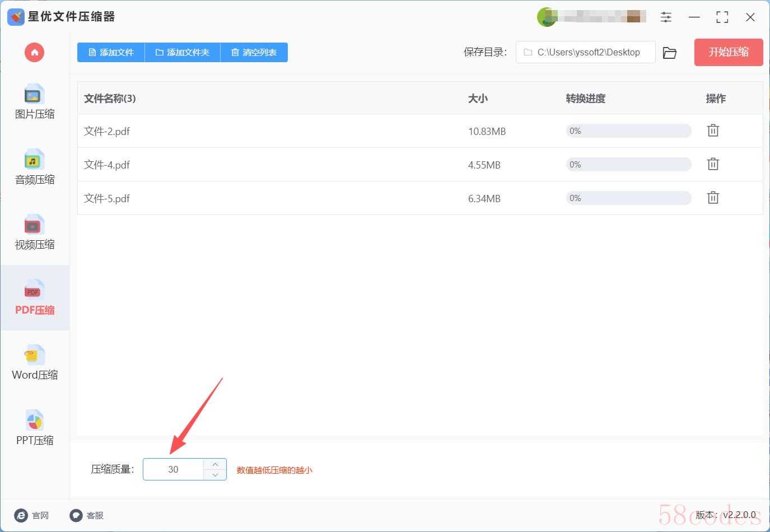Delete 文件-5.pdf from the list
Screen dimensions: 770x532
coord(712,198)
